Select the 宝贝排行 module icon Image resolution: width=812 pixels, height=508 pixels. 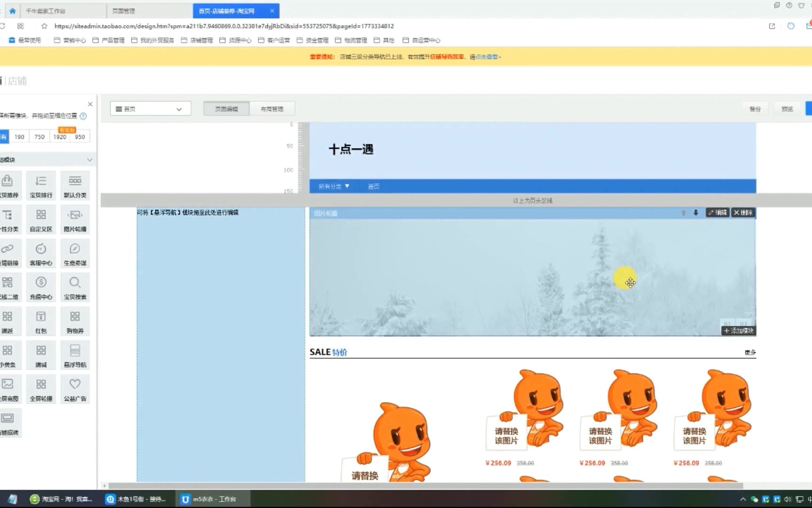[41, 181]
